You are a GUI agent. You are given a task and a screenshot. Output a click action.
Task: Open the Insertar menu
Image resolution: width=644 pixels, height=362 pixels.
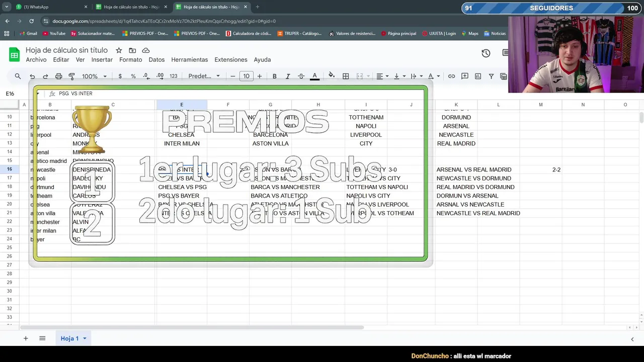tap(102, 59)
